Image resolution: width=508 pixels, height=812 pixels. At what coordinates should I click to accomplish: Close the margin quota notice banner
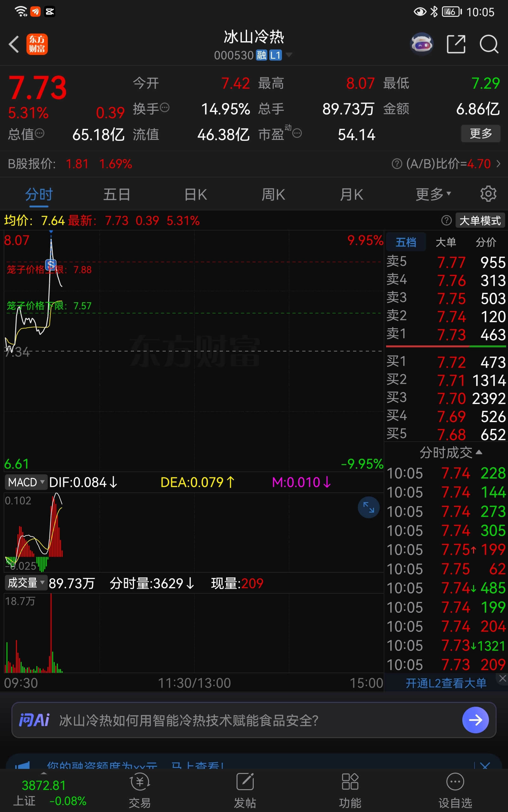tap(485, 766)
